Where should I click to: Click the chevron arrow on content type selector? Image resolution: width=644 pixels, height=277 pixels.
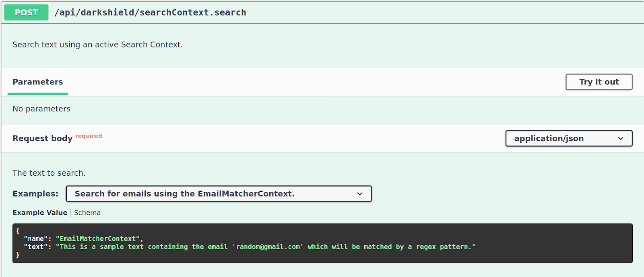click(x=621, y=138)
